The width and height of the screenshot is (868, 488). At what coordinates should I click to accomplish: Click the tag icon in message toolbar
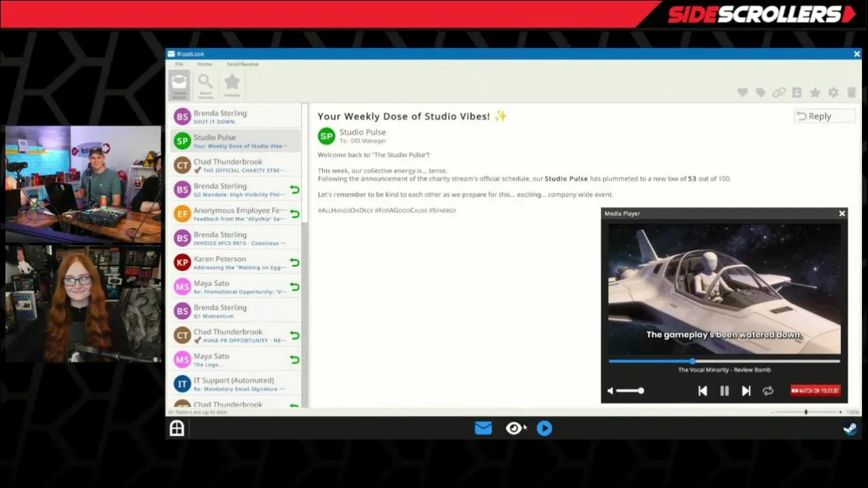pos(761,93)
